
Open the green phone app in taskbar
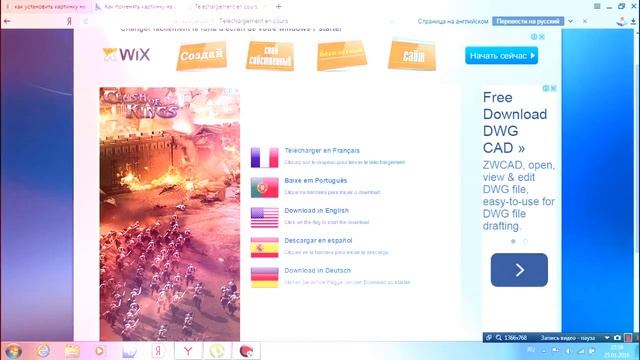tap(217, 351)
